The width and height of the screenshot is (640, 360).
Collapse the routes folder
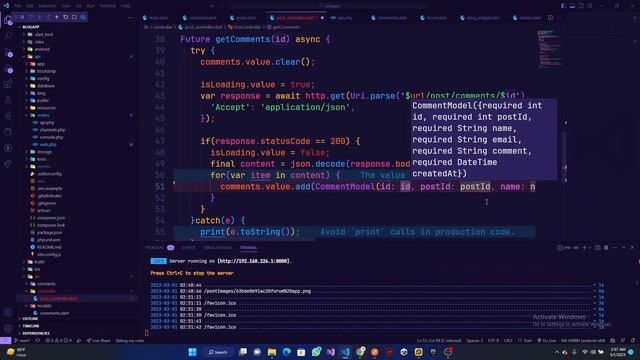coord(39,115)
